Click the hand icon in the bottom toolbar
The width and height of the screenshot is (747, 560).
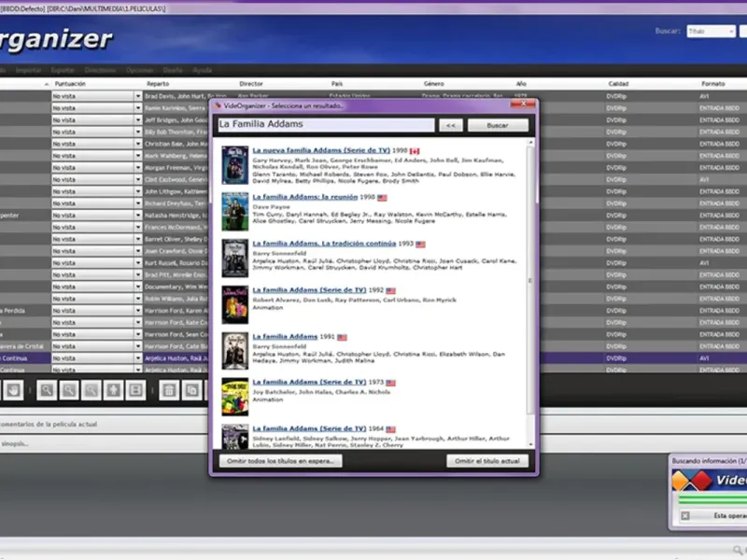pos(13,390)
